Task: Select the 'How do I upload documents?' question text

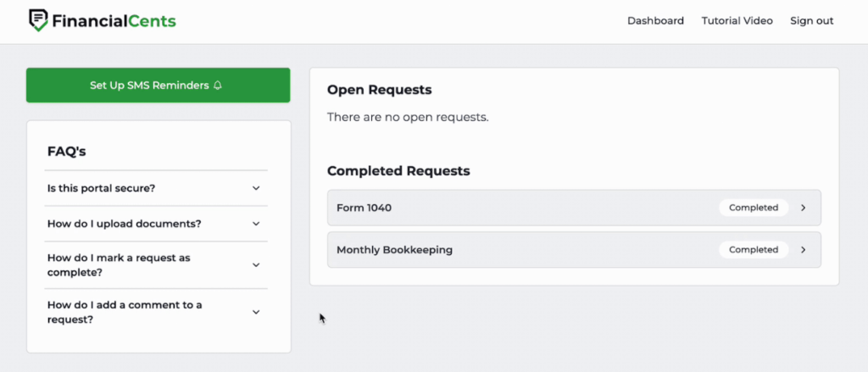Action: [x=124, y=224]
